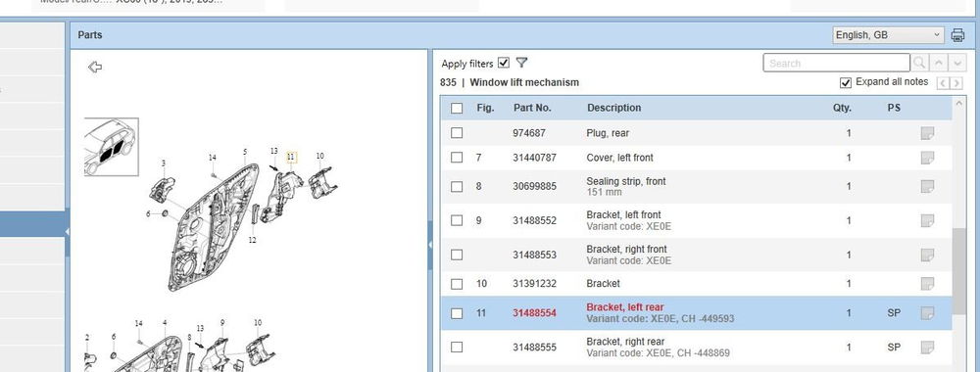This screenshot has width=980, height=372.
Task: Select the Bracket, right rear row
Action: [x=696, y=347]
